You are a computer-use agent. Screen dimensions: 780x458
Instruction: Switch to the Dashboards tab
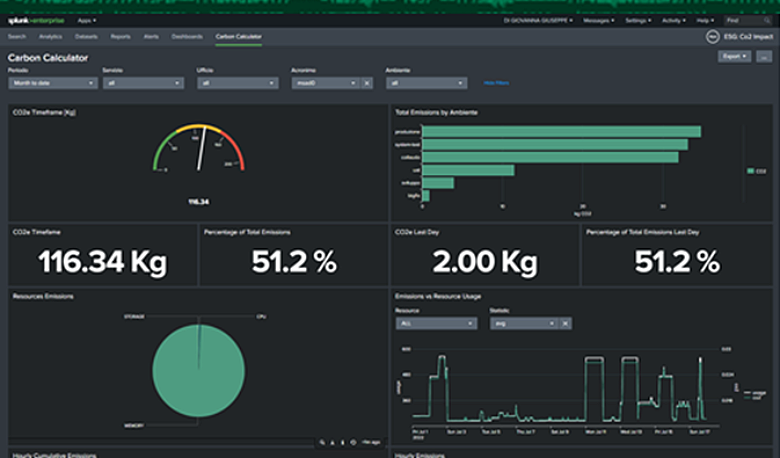point(186,36)
